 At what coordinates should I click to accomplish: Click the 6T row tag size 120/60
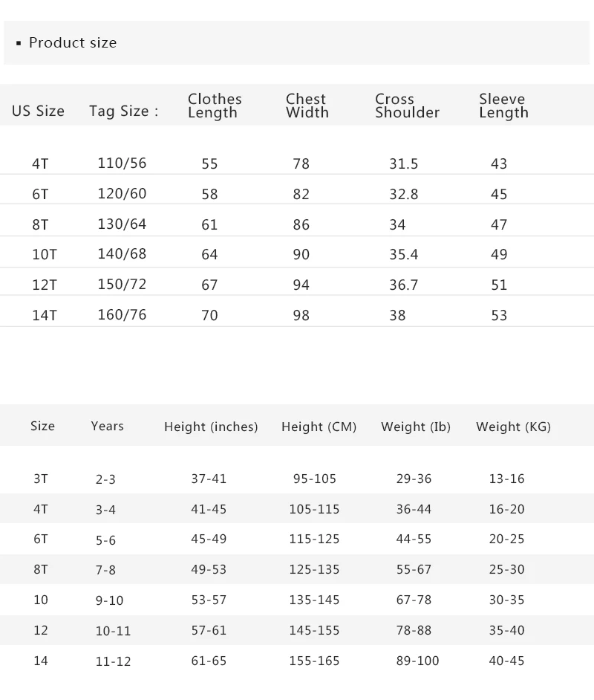[x=122, y=194]
